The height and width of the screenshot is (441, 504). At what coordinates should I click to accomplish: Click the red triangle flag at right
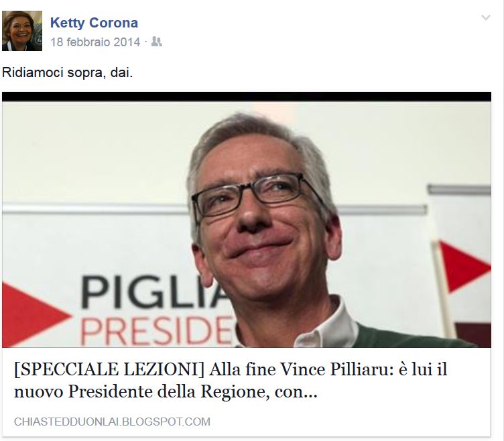coord(464,266)
